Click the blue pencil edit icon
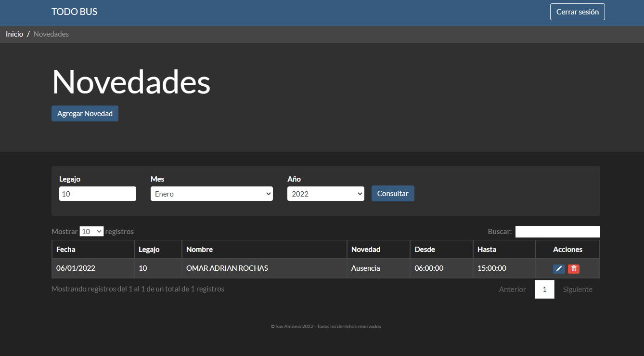The width and height of the screenshot is (644, 356). pos(559,269)
